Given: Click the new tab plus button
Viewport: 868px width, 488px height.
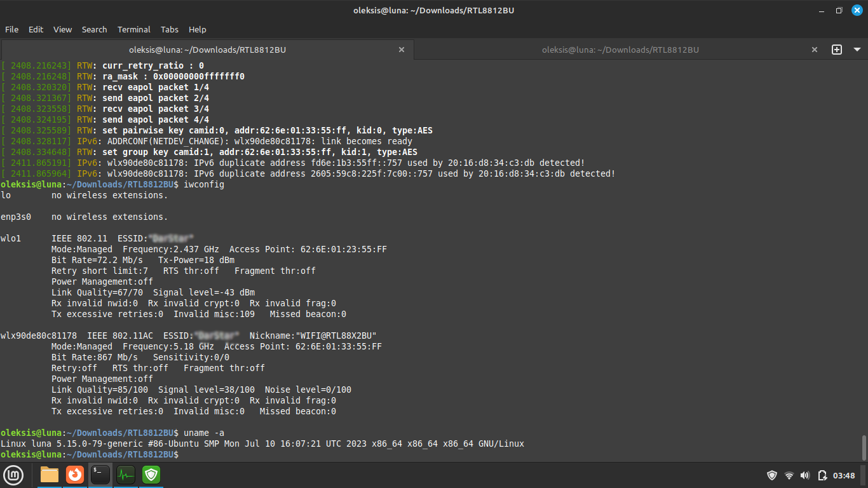Looking at the screenshot, I should point(837,50).
